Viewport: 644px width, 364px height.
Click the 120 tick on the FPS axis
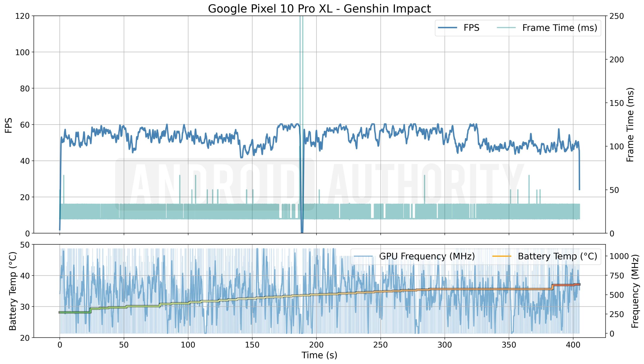pyautogui.click(x=22, y=16)
